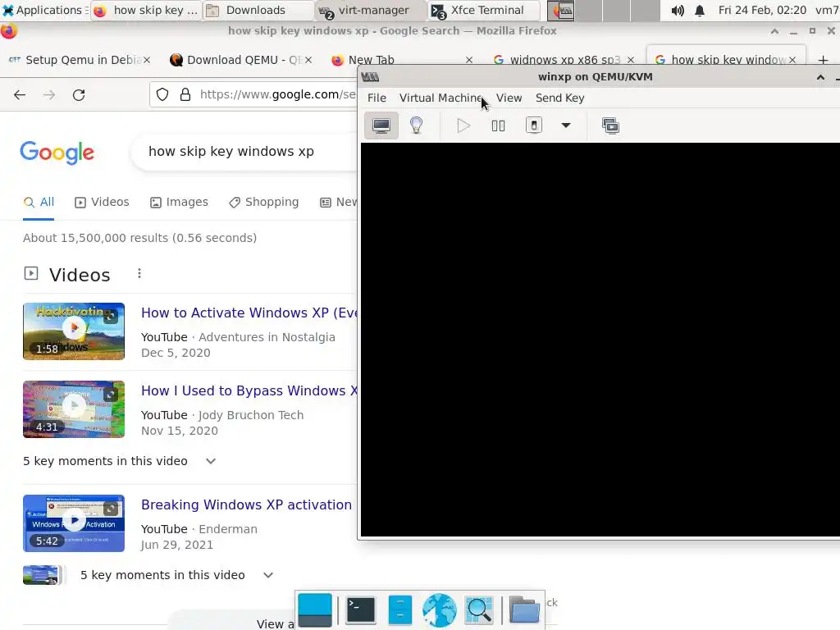The width and height of the screenshot is (840, 630).
Task: Open the manage VM snapshots icon
Action: click(x=610, y=126)
